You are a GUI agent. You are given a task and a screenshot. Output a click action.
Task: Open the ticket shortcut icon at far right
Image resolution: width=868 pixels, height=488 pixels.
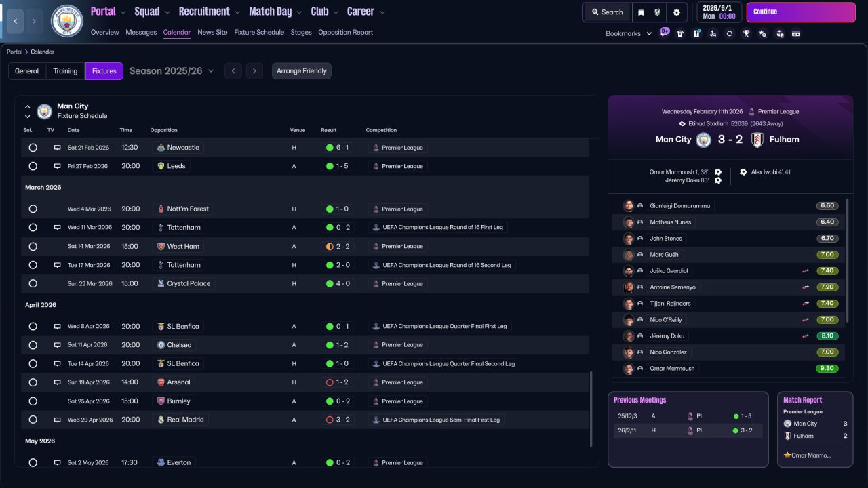click(796, 33)
